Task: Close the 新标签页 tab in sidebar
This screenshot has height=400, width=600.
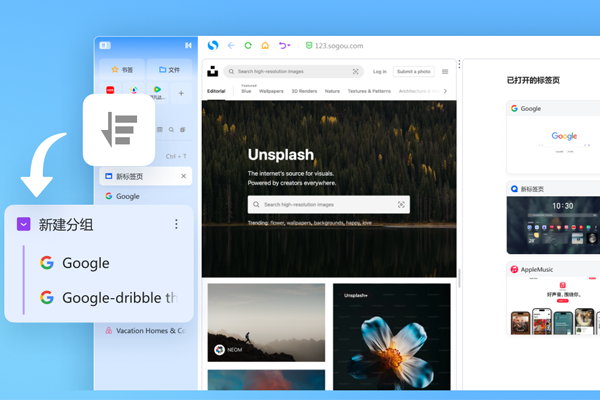Action: pos(183,176)
